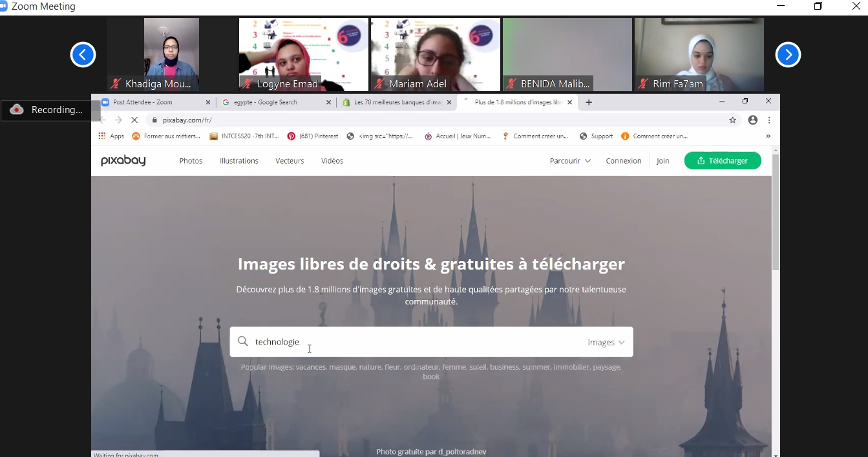Bookmark this page with the star icon
This screenshot has height=457, width=868.
coord(732,120)
